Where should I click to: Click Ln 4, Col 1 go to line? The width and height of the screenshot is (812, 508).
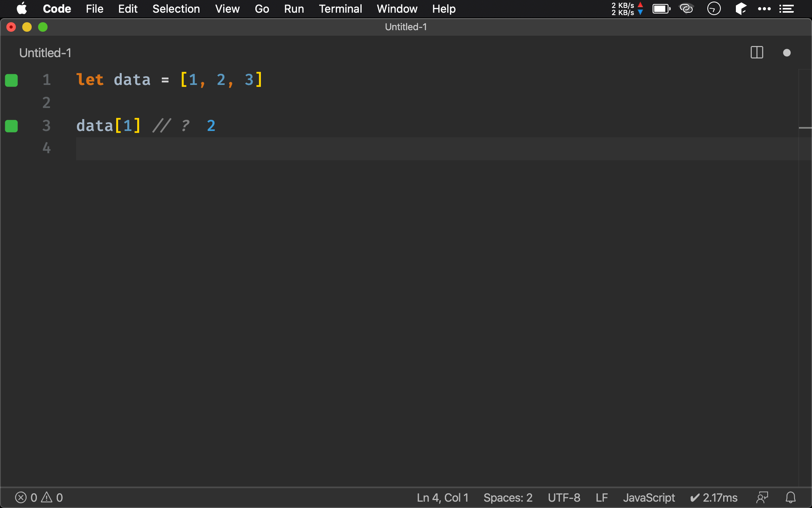pyautogui.click(x=442, y=498)
